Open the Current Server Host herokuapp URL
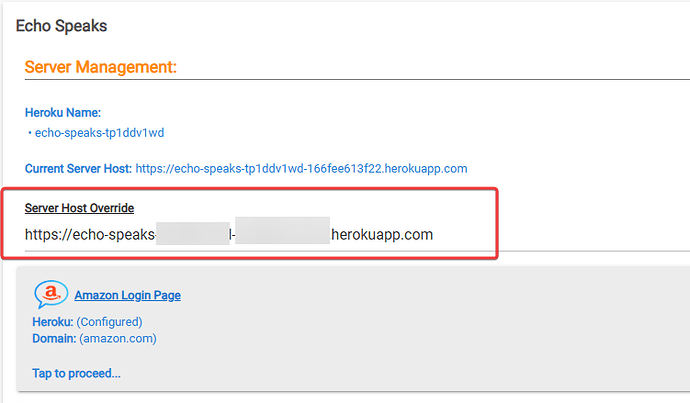 301,169
